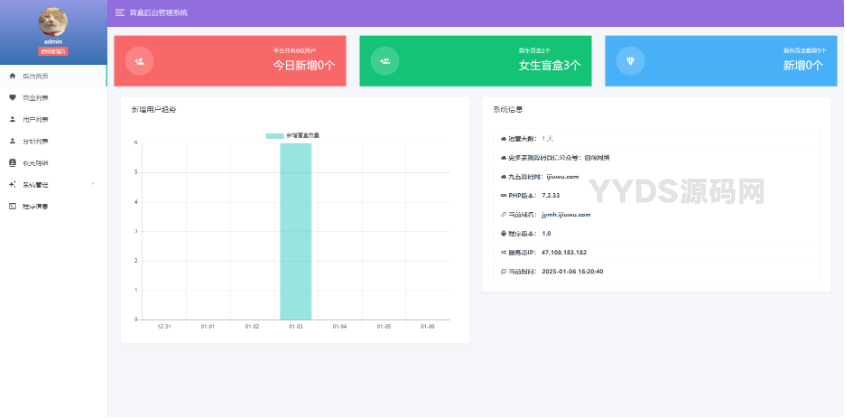846x420 pixels.
Task: Toggle the hamburger menu in purple header
Action: coord(120,12)
